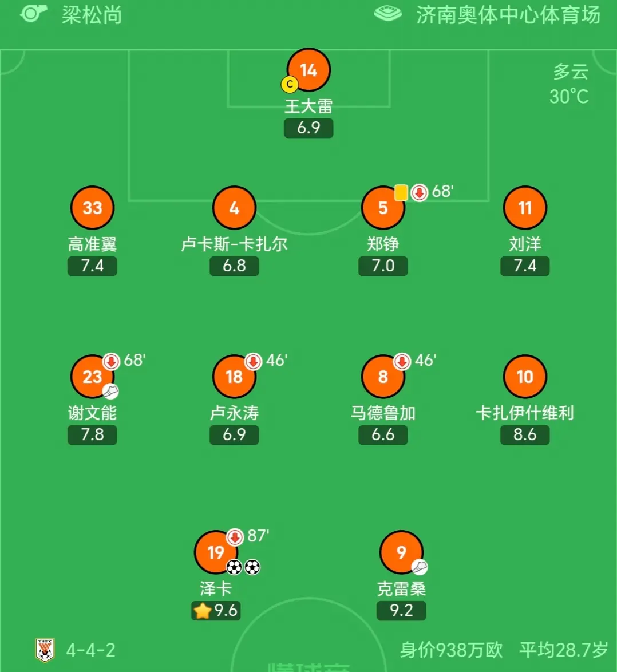The image size is (617, 672).
Task: Open player number 10 卡扎伊什维利
Action: click(525, 377)
